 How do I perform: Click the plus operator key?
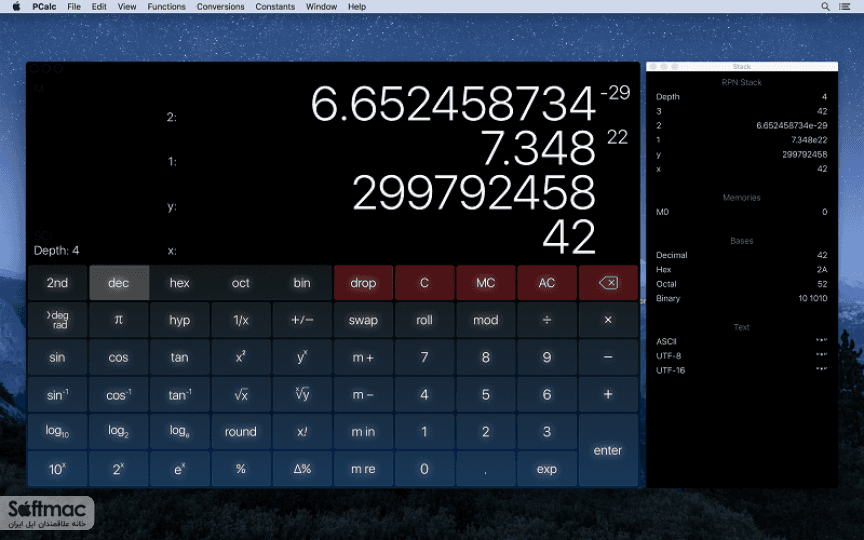(x=608, y=395)
